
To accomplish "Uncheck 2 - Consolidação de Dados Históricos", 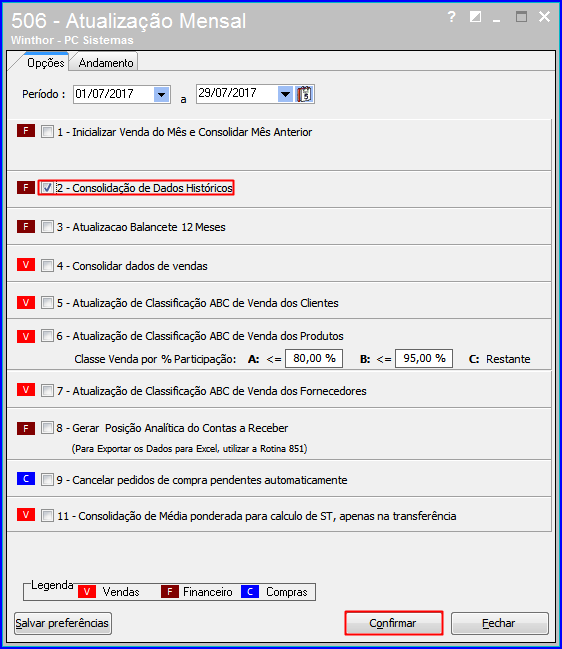I will click(47, 188).
